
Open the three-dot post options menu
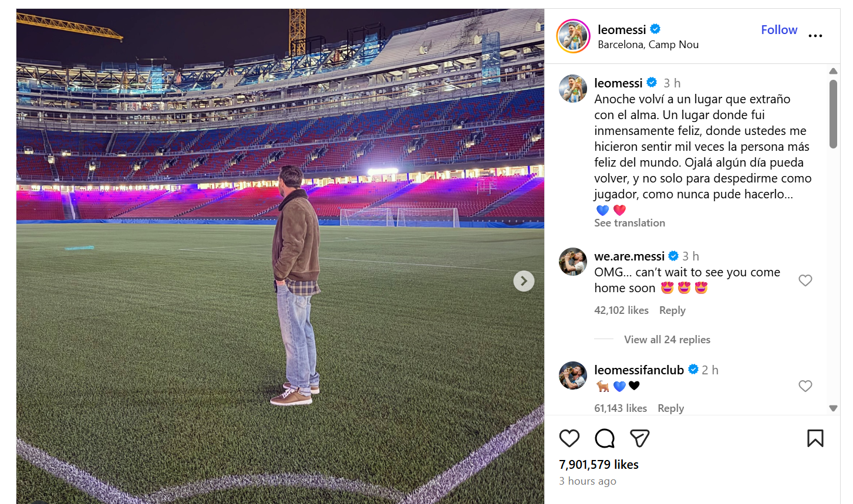[x=815, y=36]
